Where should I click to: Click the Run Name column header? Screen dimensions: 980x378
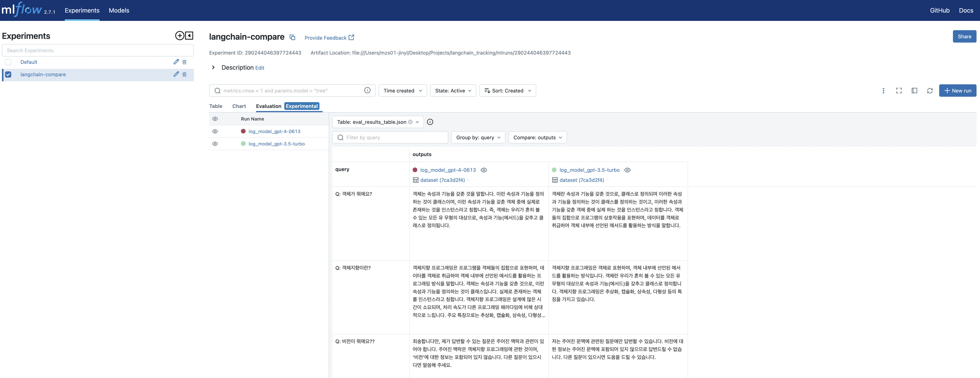tap(252, 119)
